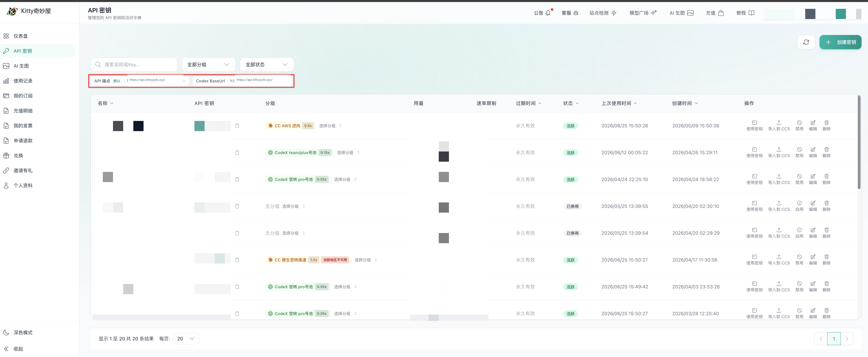Click 活跃 status in CC AWS 逆向 row
Image resolution: width=868 pixels, height=357 pixels.
[570, 126]
